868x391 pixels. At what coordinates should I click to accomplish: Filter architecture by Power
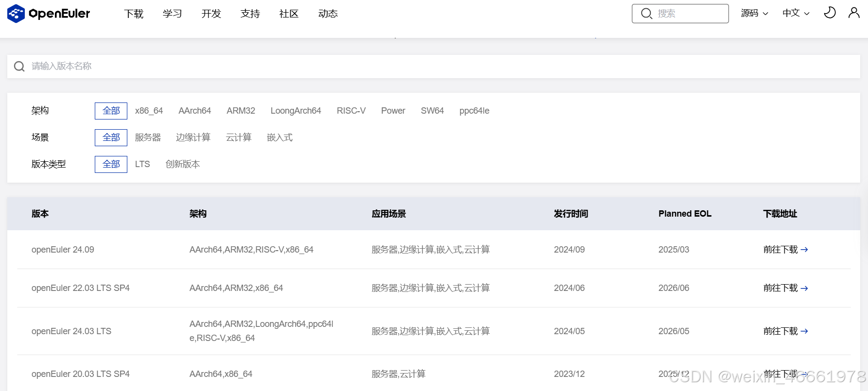(x=393, y=111)
